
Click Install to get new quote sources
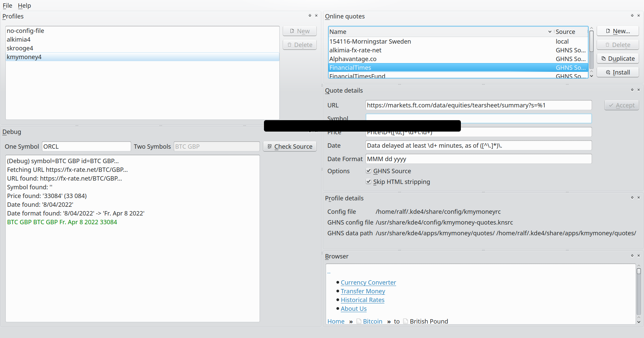point(618,73)
